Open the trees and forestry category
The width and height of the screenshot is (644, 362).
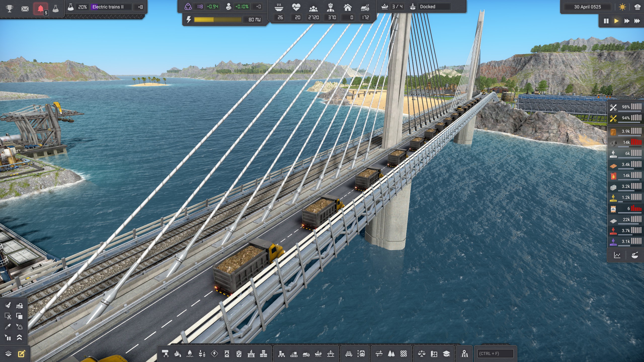coord(391,354)
